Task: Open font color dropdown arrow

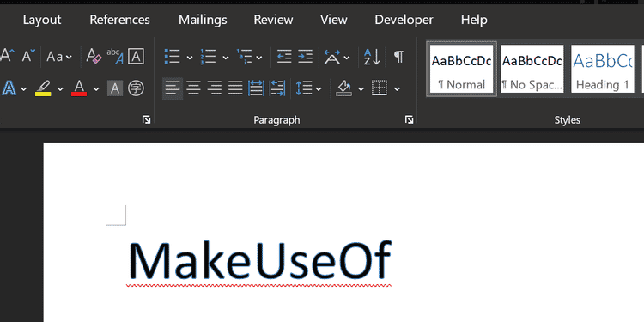Action: click(96, 88)
